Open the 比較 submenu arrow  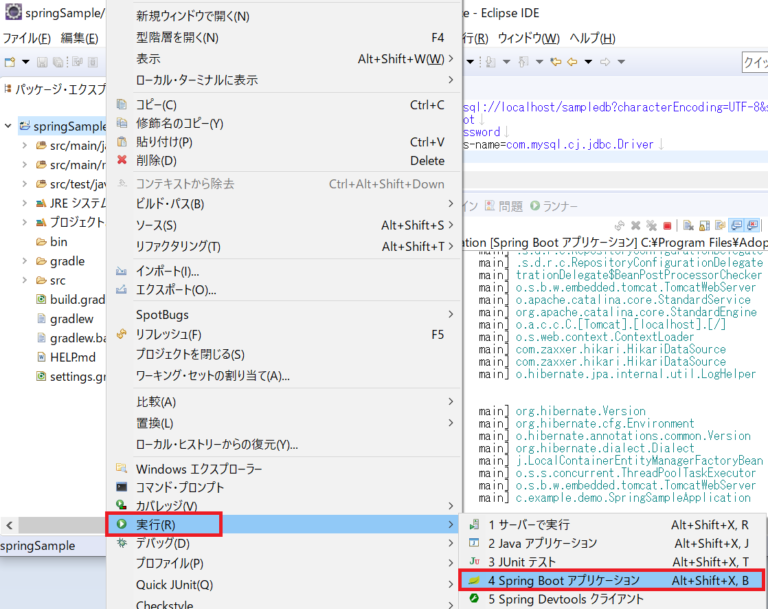pyautogui.click(x=451, y=401)
